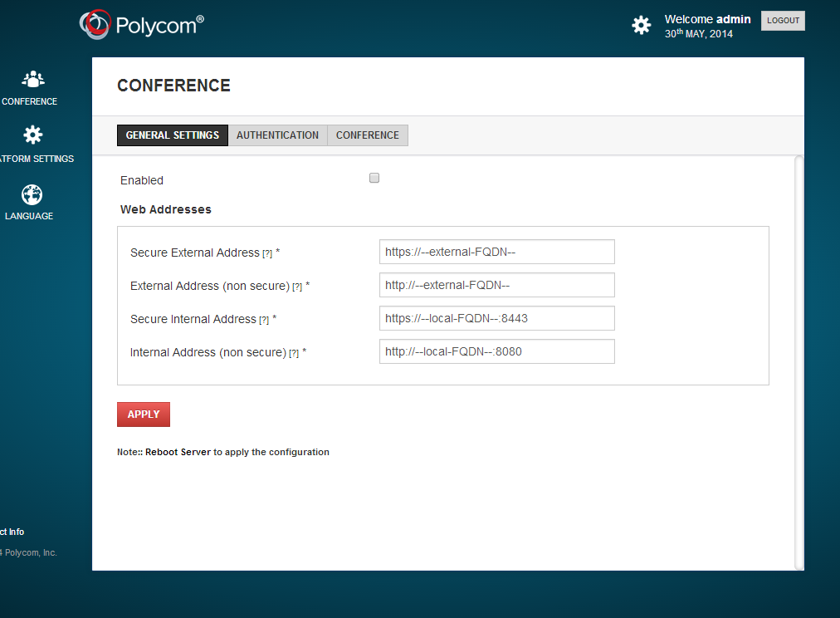Click the red Apply button
The width and height of the screenshot is (840, 618).
click(144, 414)
